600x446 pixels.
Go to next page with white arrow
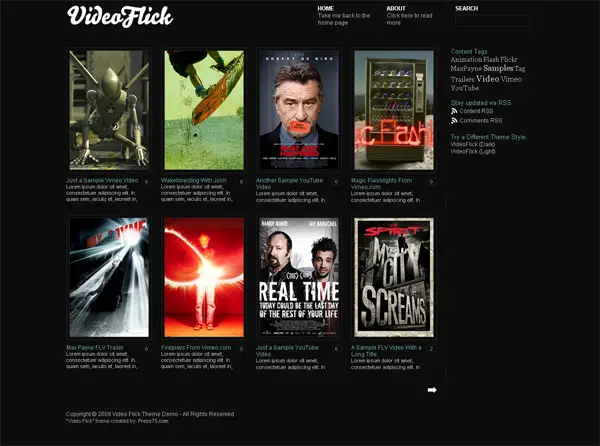[x=432, y=390]
